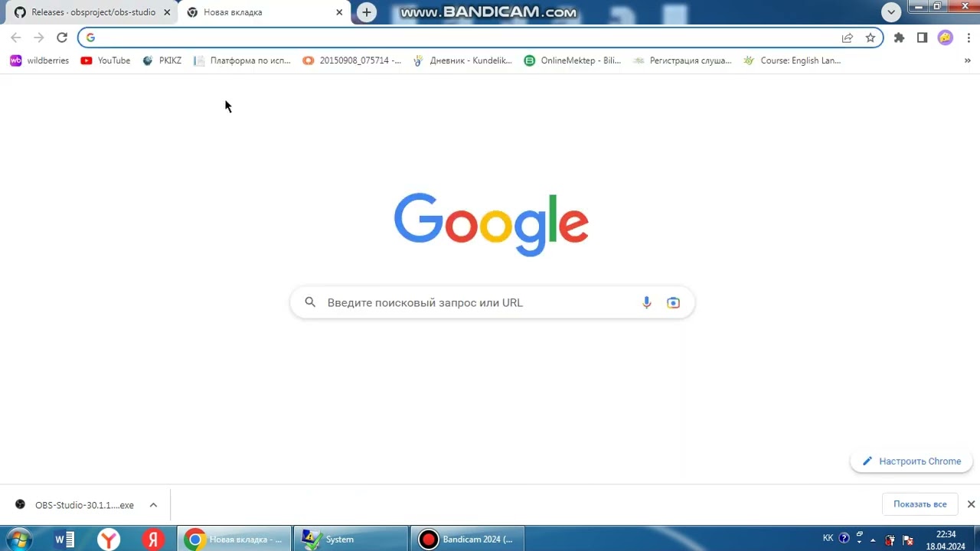Expand hidden bookmarks with double chevron
The height and width of the screenshot is (551, 980).
(968, 60)
